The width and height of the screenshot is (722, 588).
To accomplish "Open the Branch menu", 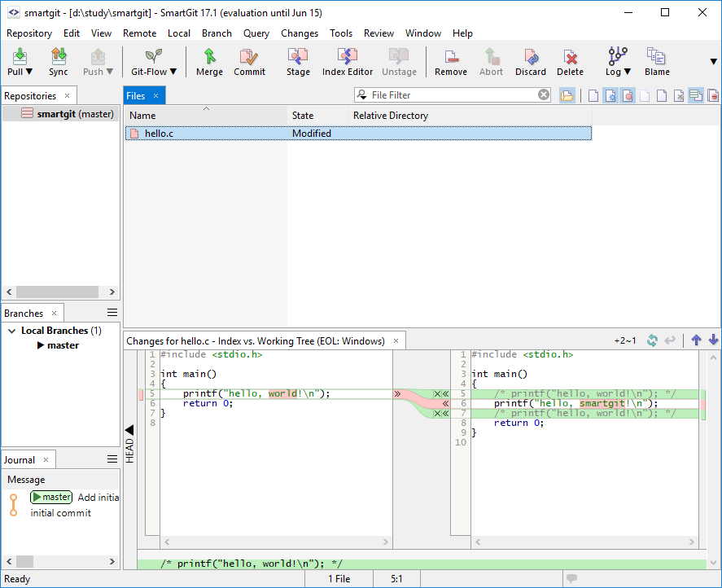I will [x=217, y=33].
